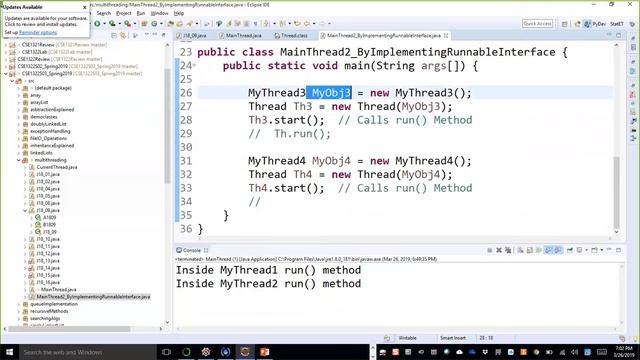This screenshot has height=360, width=640.
Task: Click Clear Console icon
Action: click(x=520, y=250)
